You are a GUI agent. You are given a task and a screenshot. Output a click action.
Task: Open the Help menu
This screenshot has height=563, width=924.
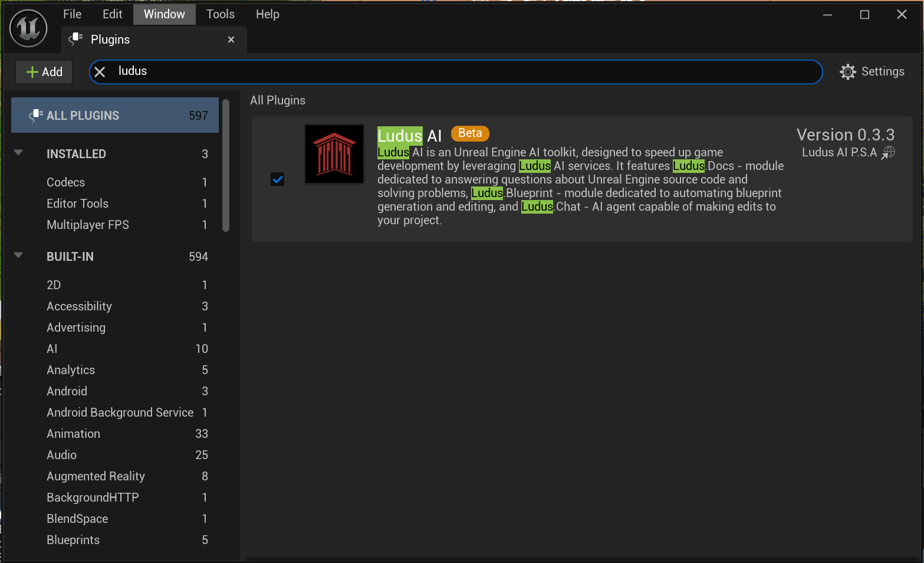[x=267, y=14]
